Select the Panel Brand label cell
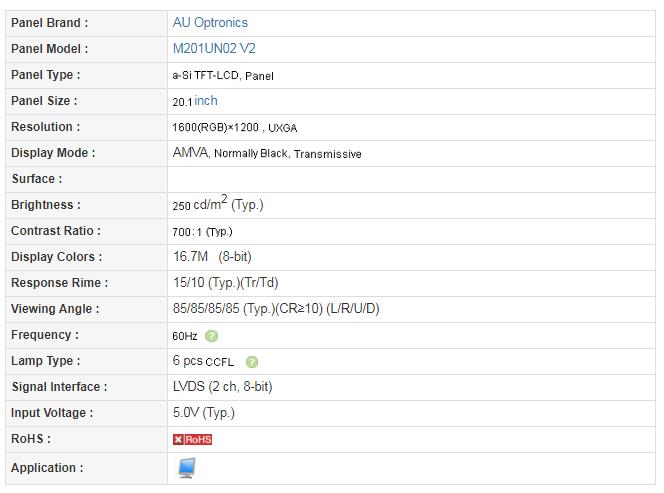664x493 pixels. click(x=86, y=23)
